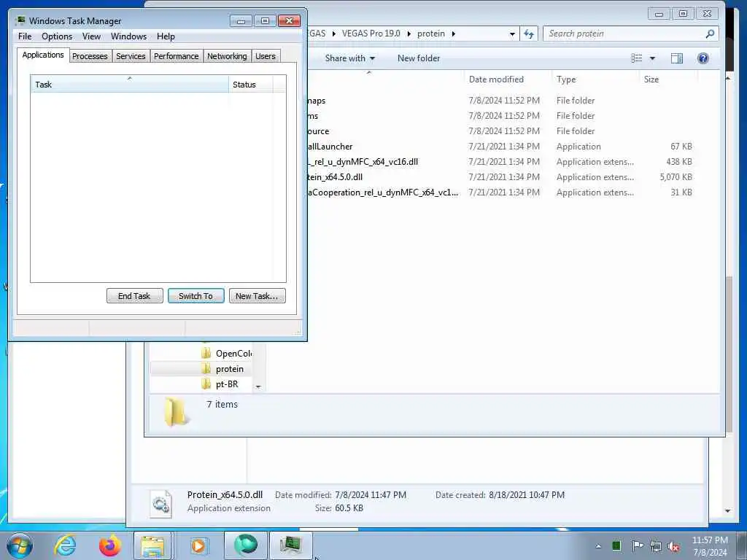The width and height of the screenshot is (747, 560).
Task: Open Windows Explorer taskbar button
Action: tap(152, 545)
